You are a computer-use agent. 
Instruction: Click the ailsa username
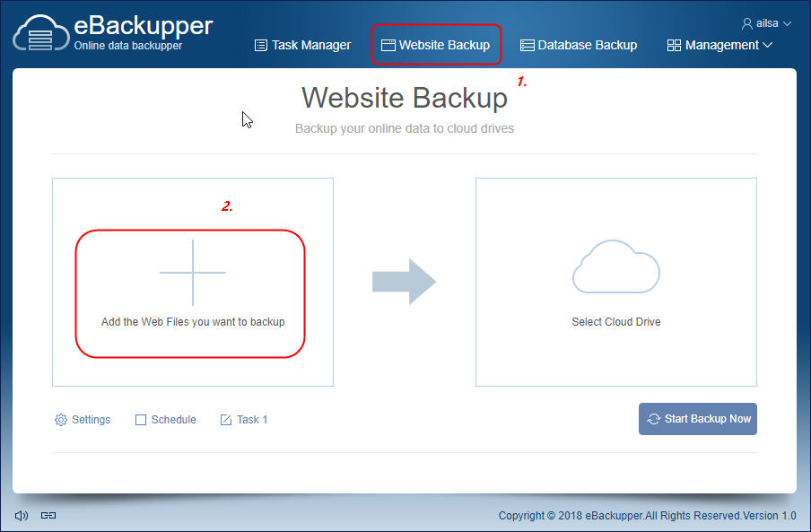[x=767, y=24]
